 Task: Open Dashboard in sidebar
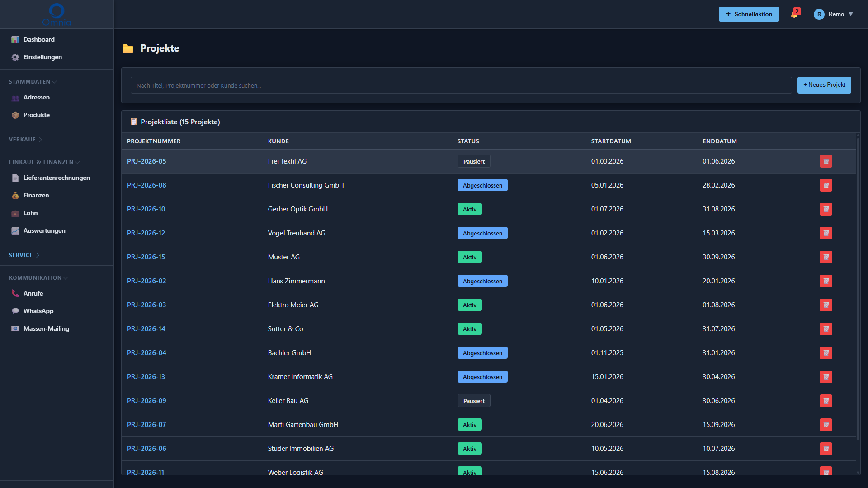click(x=39, y=40)
